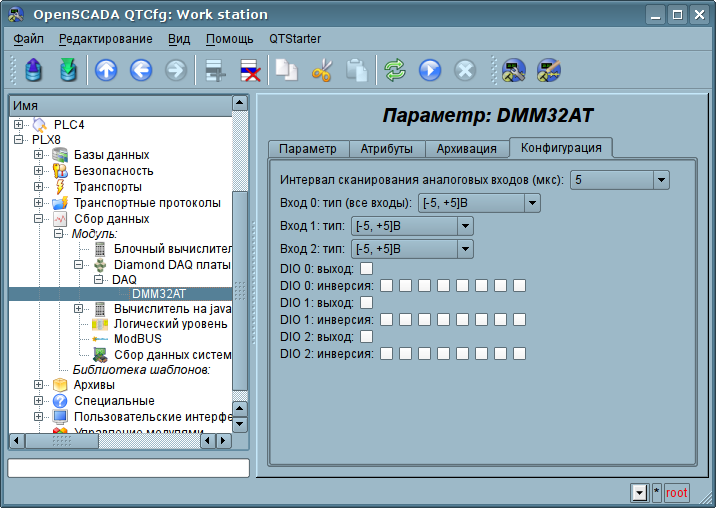Click the cut scissors icon
Viewport: 716px width, 508px height.
(x=321, y=70)
